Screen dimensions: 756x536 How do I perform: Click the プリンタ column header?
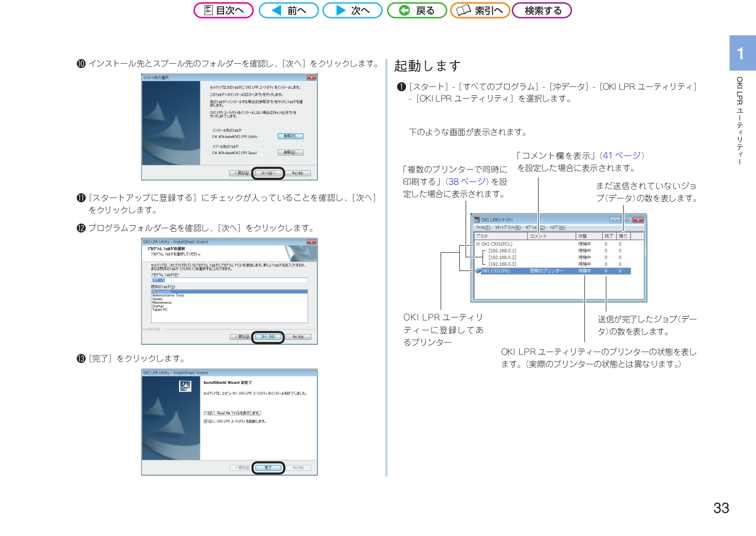point(501,236)
